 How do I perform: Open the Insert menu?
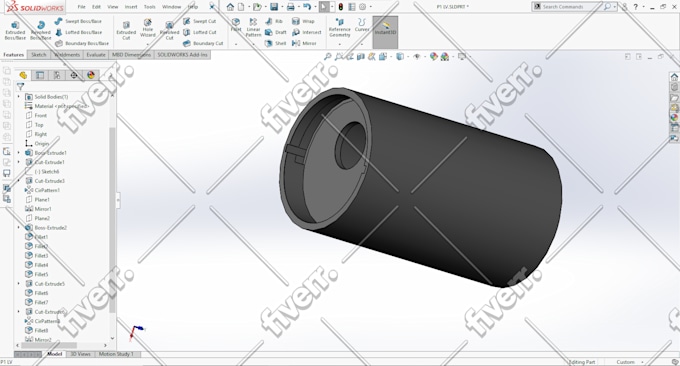click(x=131, y=7)
